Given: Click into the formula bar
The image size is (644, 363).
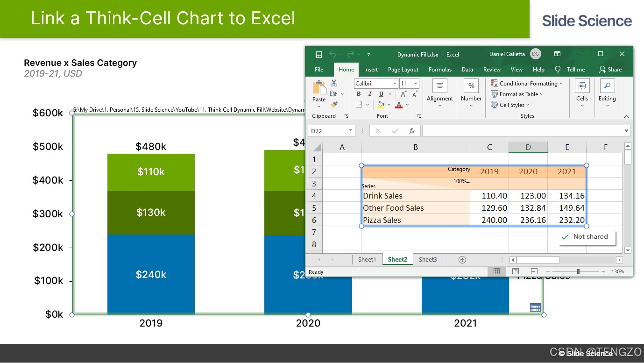Looking at the screenshot, I should (x=522, y=131).
